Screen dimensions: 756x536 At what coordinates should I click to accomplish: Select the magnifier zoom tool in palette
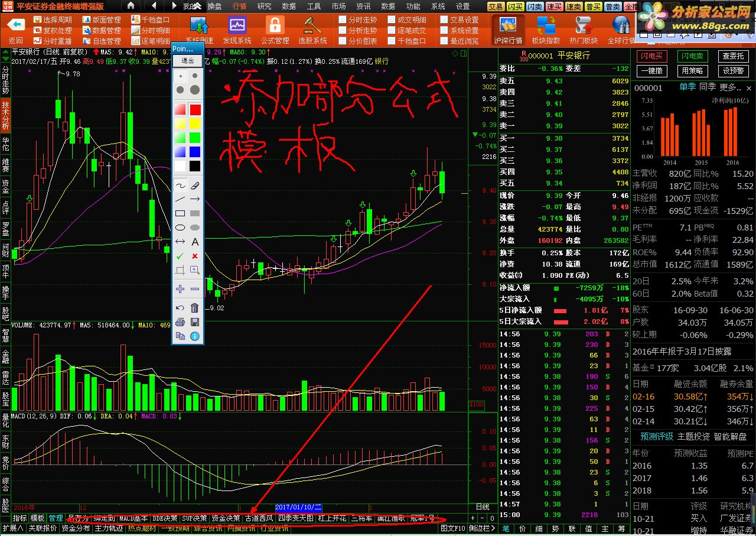[x=195, y=270]
